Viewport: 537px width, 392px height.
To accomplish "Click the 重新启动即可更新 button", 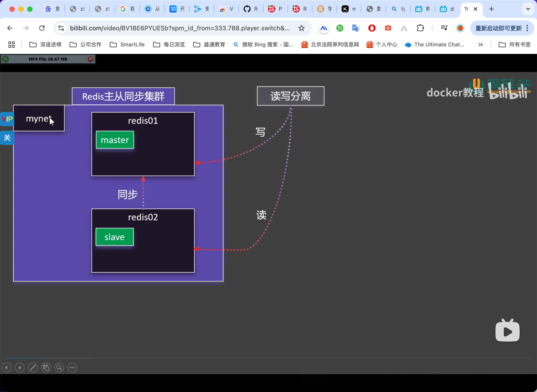I will [x=498, y=28].
